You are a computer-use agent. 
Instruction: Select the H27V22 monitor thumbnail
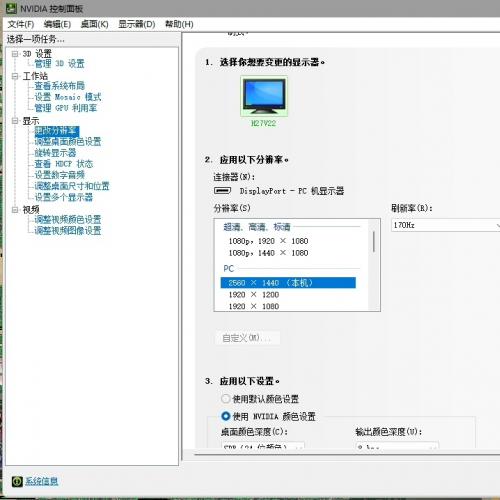(x=264, y=96)
